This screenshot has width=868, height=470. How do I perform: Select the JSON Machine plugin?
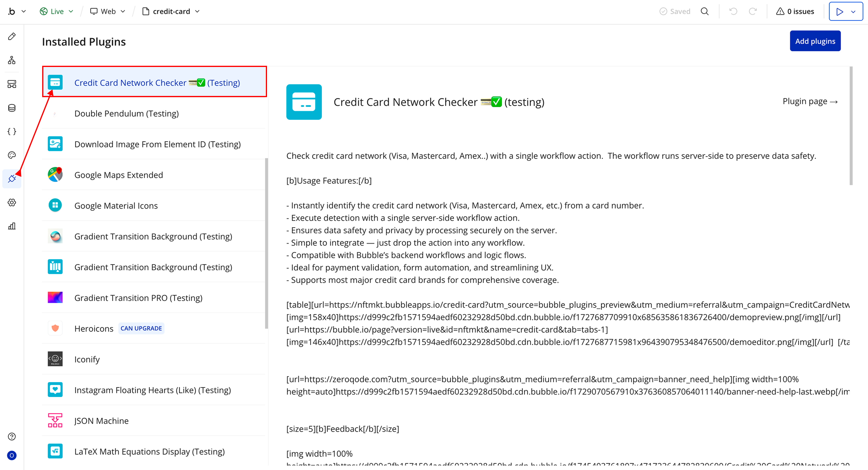[x=102, y=421]
